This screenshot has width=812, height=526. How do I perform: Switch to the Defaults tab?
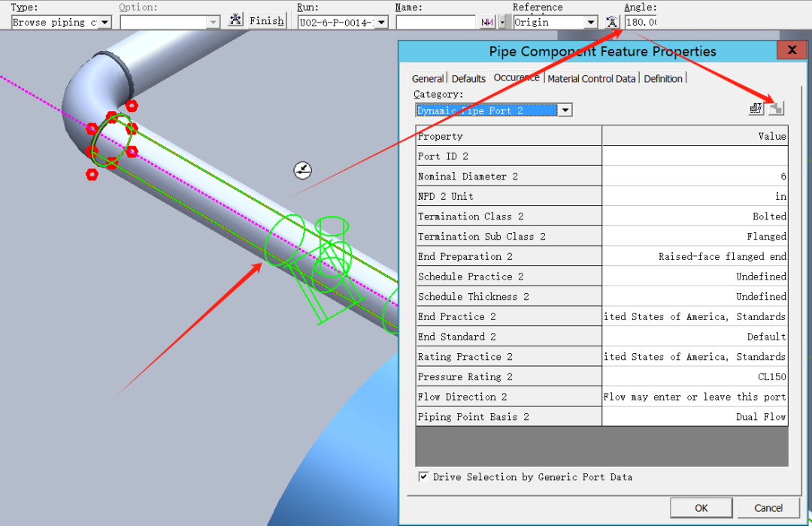[x=468, y=79]
